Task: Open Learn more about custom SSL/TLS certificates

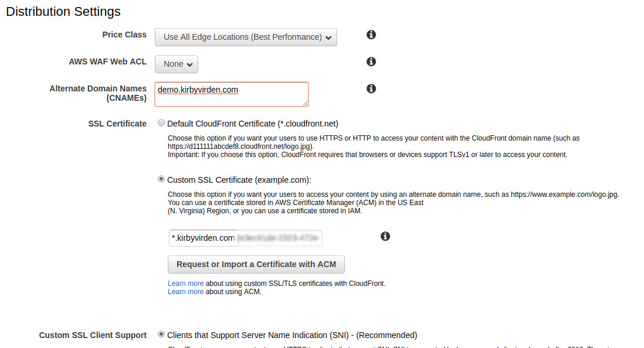Action: click(185, 283)
